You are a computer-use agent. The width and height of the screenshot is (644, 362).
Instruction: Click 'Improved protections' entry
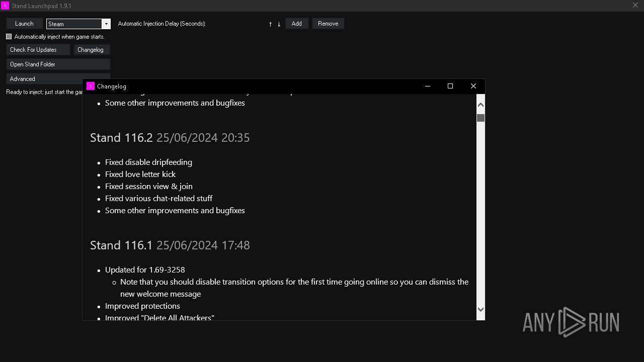pyautogui.click(x=142, y=306)
